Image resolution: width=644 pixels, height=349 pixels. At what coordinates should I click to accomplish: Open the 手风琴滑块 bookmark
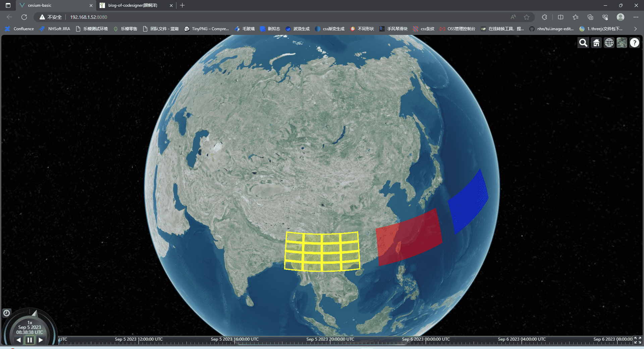click(393, 29)
